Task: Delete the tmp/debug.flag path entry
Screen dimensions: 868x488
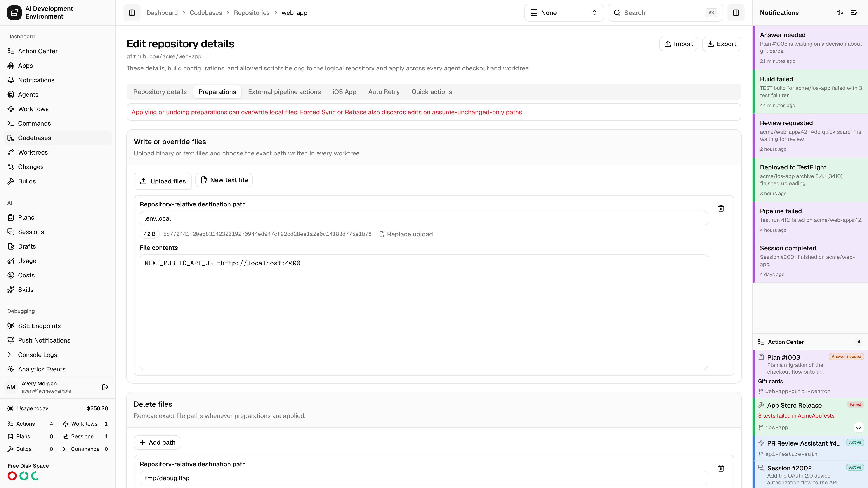Action: [721, 468]
